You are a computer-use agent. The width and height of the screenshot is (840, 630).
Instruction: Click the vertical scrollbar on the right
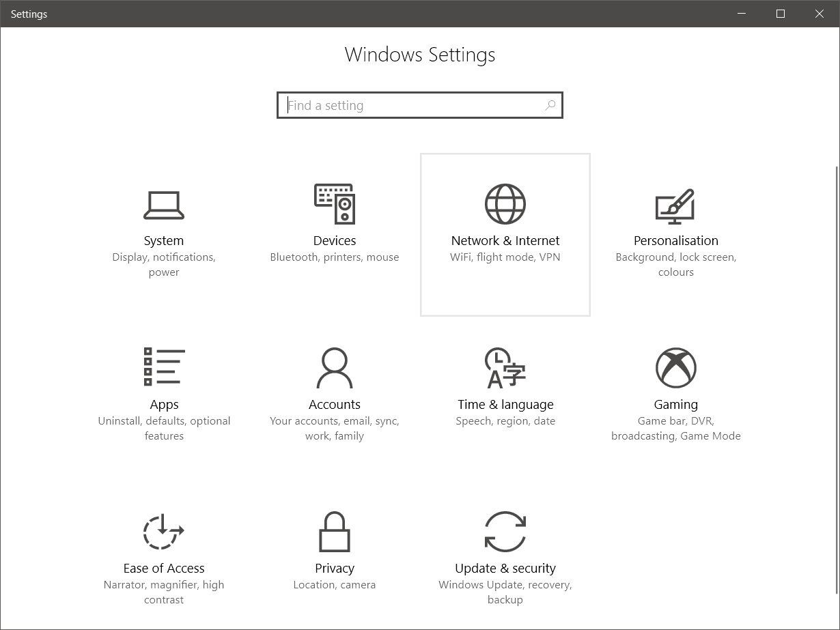coord(836,379)
